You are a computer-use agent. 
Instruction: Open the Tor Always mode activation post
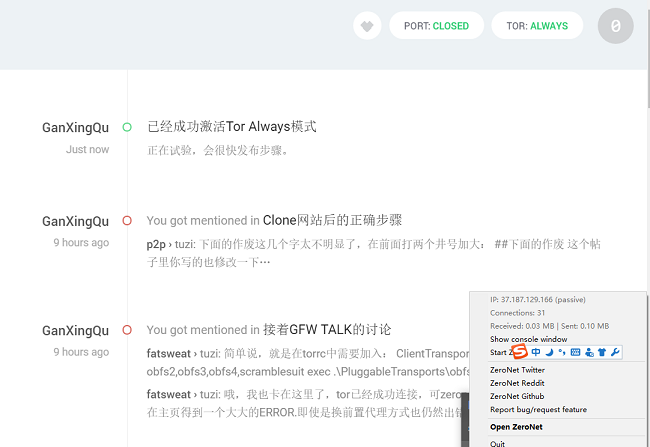pos(232,126)
